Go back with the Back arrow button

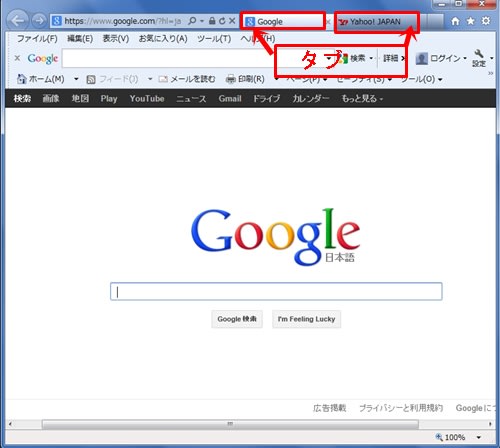[17, 21]
